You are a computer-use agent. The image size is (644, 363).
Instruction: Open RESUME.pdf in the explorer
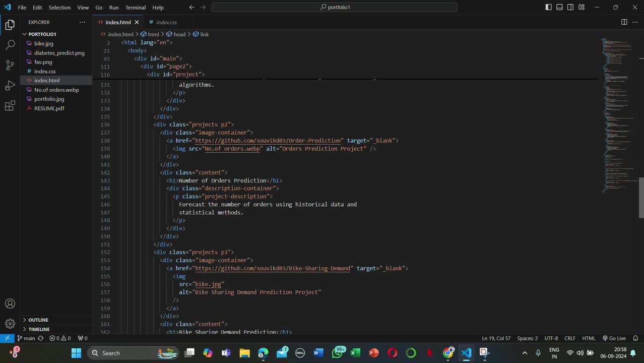tap(49, 108)
